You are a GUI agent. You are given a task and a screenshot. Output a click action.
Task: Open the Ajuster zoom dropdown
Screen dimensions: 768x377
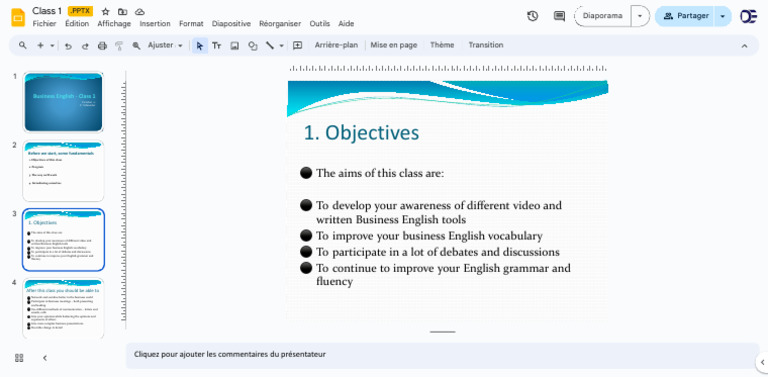(x=165, y=46)
